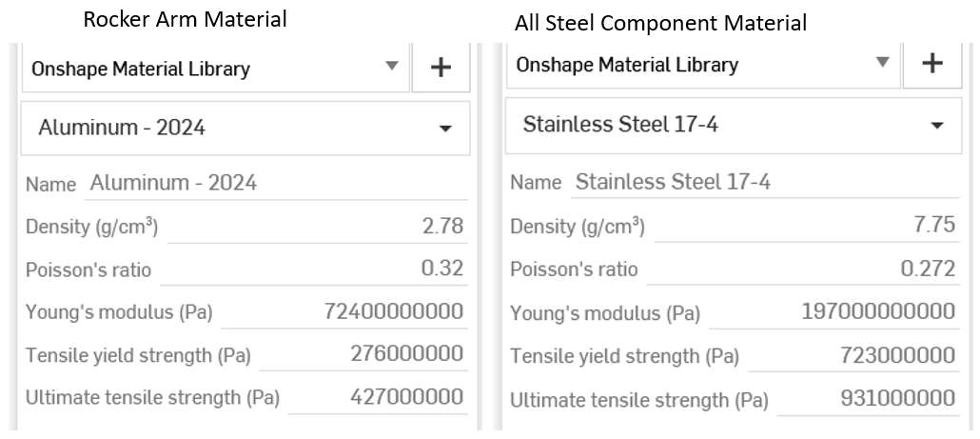Expand the Stainless Steel 17-4 material selector
This screenshot has width=980, height=439.
click(x=731, y=125)
